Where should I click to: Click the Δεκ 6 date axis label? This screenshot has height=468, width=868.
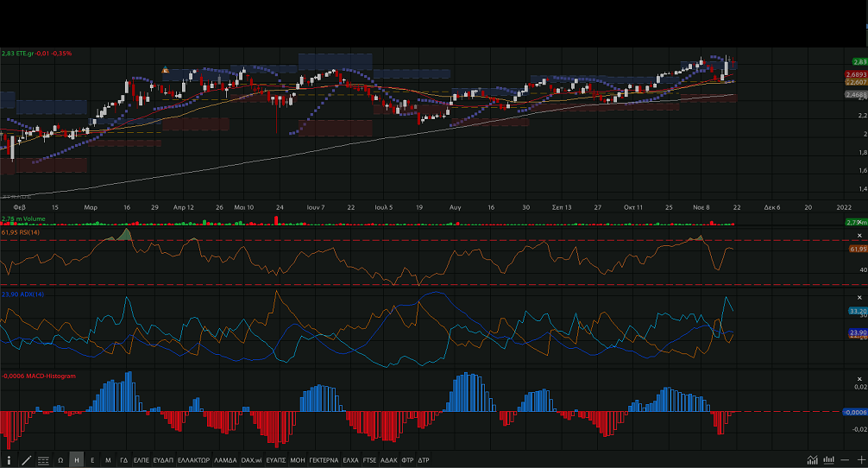tap(772, 207)
